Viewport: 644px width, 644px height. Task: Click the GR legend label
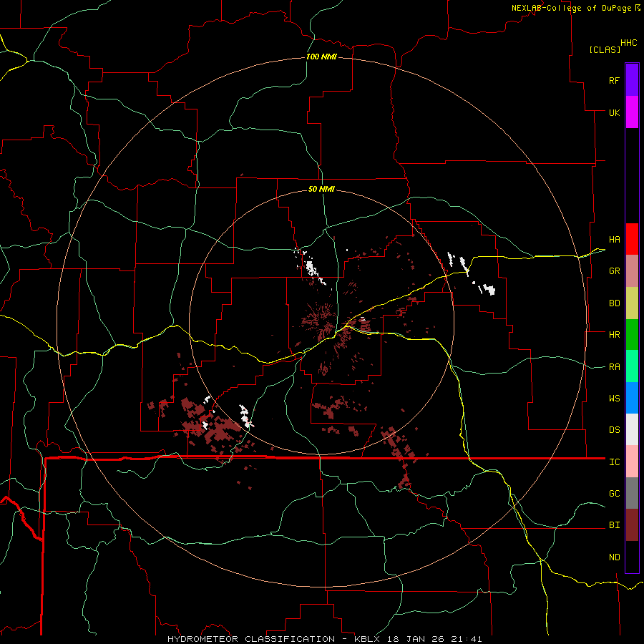coord(614,271)
